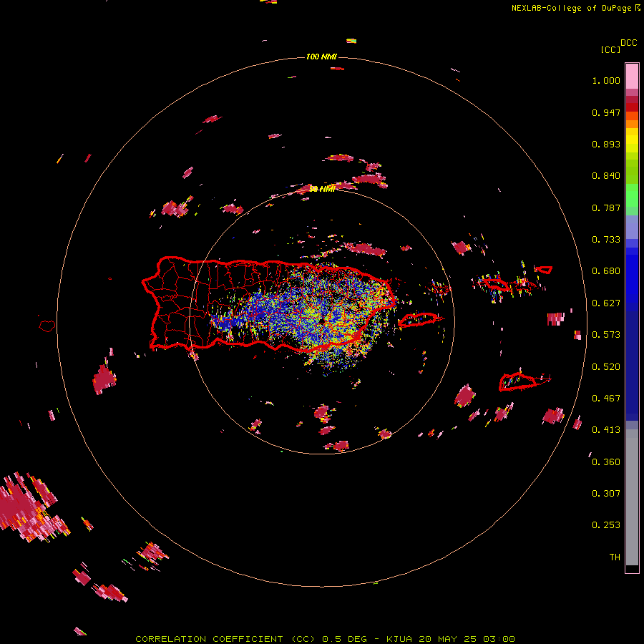Pick the light pink top color bar segment
The width and height of the screenshot is (644, 644).
[632, 76]
